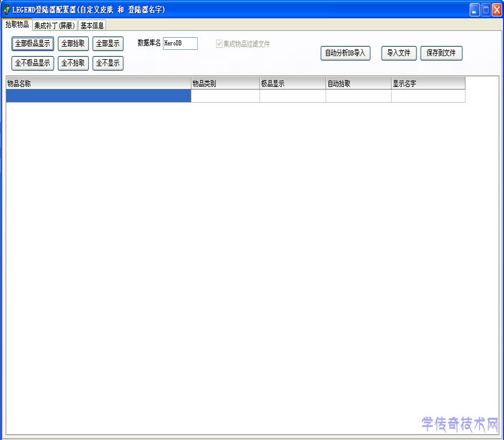The height and width of the screenshot is (440, 504).
Task: Click the 全不显示 button
Action: (x=108, y=63)
